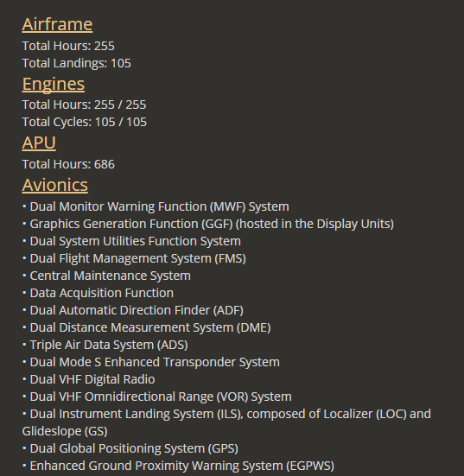The height and width of the screenshot is (476, 464).
Task: Click Data Acquisition Function entry
Action: 98,293
